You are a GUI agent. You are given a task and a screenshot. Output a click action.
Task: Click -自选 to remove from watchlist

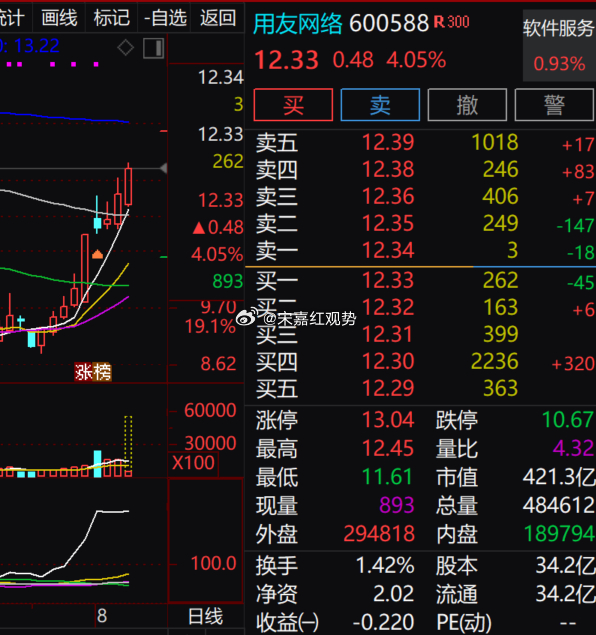point(165,18)
